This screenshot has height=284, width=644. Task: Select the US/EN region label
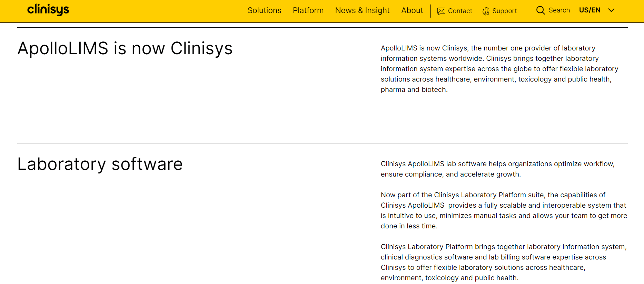(589, 10)
